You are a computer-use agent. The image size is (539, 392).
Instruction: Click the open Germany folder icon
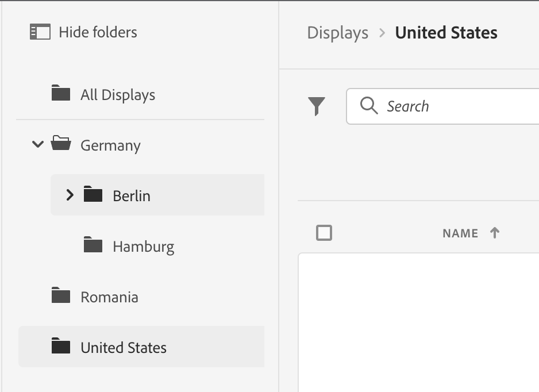61,144
